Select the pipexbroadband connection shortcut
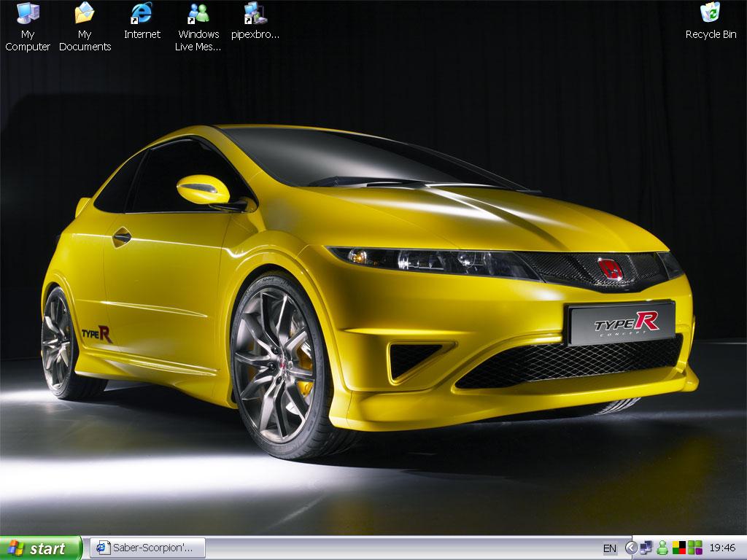 255,15
